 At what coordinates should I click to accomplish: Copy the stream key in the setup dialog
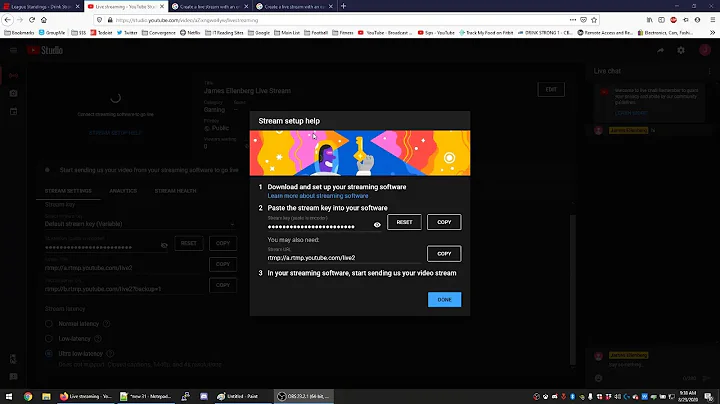444,222
